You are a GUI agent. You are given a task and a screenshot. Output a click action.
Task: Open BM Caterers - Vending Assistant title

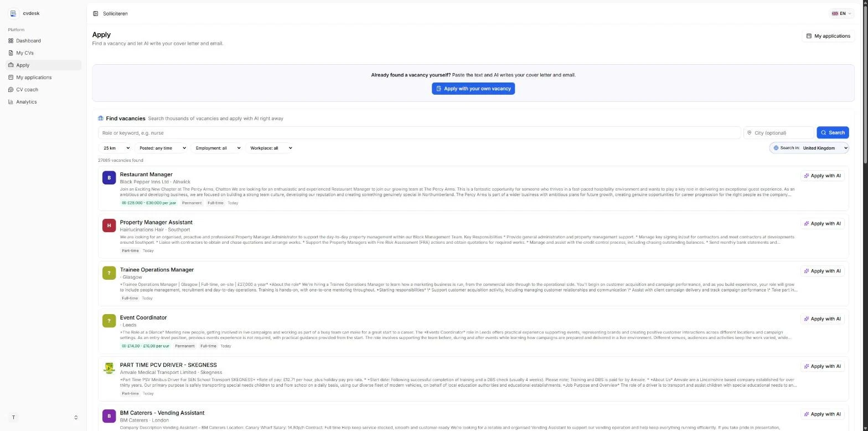coord(162,413)
